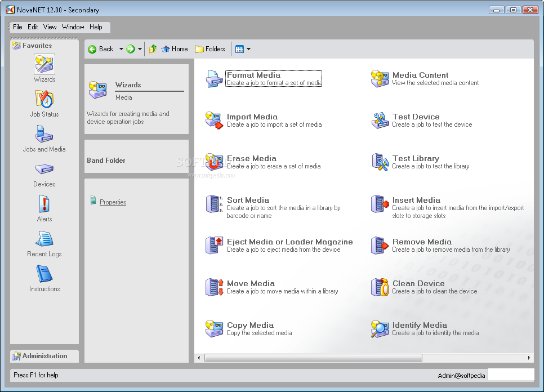Expand the Forward history dropdown arrow
The width and height of the screenshot is (544, 392).
(x=140, y=49)
